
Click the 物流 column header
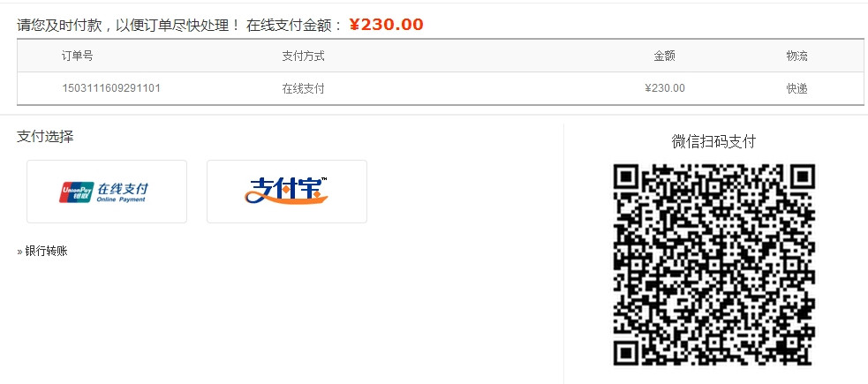pyautogui.click(x=796, y=56)
